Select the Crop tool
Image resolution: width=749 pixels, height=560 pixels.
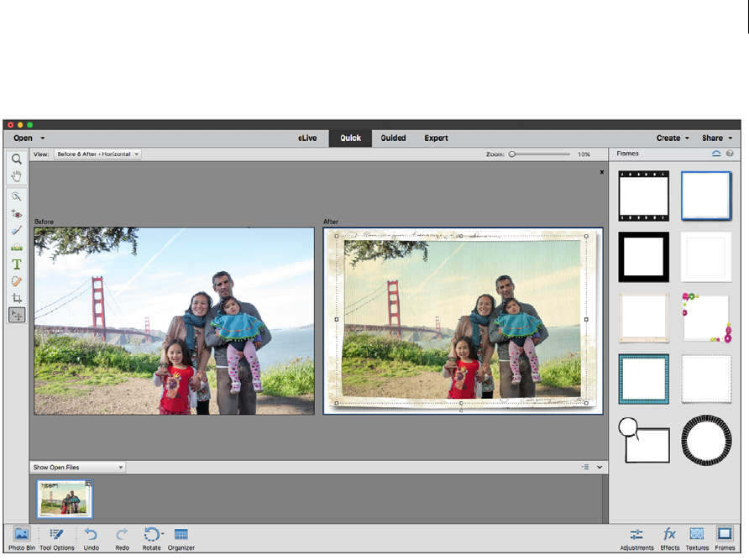coord(16,298)
